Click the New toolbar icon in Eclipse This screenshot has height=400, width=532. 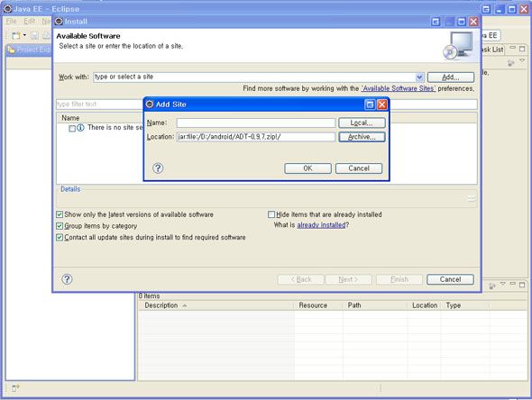pos(16,36)
